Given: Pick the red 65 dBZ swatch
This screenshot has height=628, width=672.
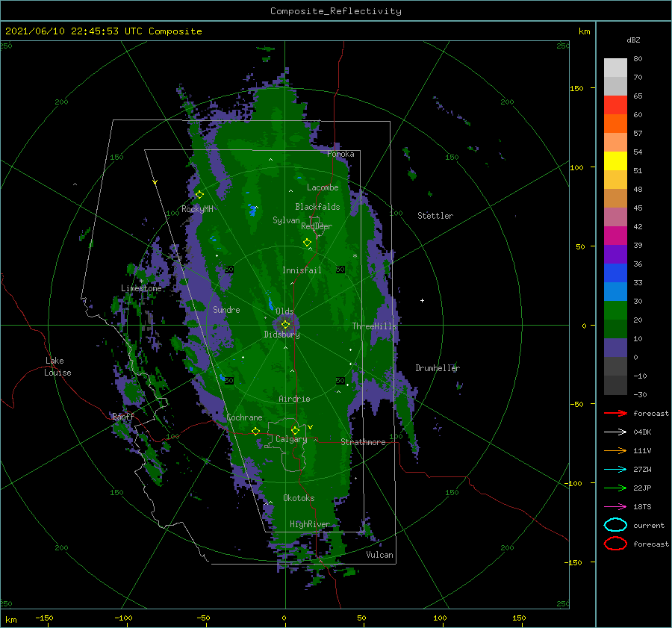Looking at the screenshot, I should tap(615, 105).
